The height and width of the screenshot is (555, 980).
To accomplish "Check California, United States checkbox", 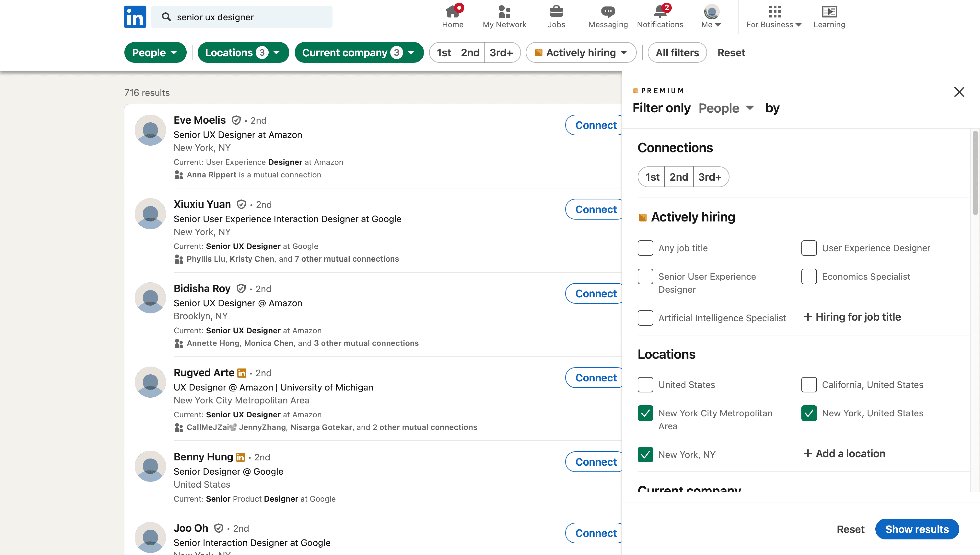I will (809, 385).
